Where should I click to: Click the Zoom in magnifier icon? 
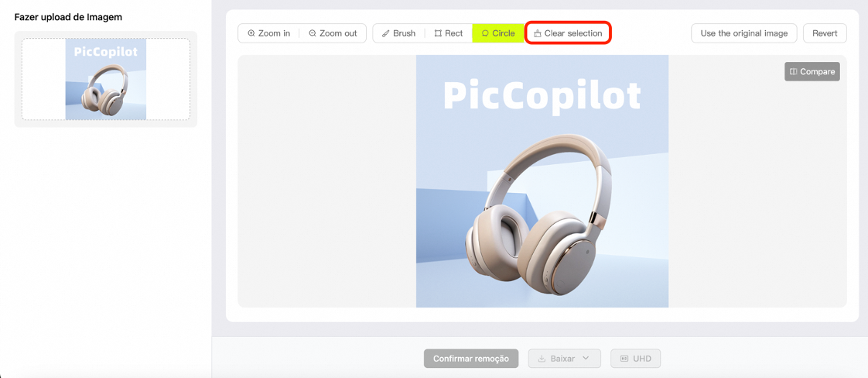pos(251,33)
